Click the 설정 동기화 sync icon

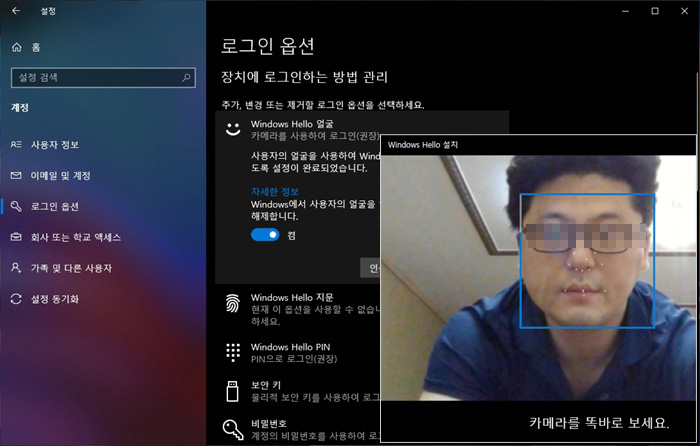click(16, 299)
